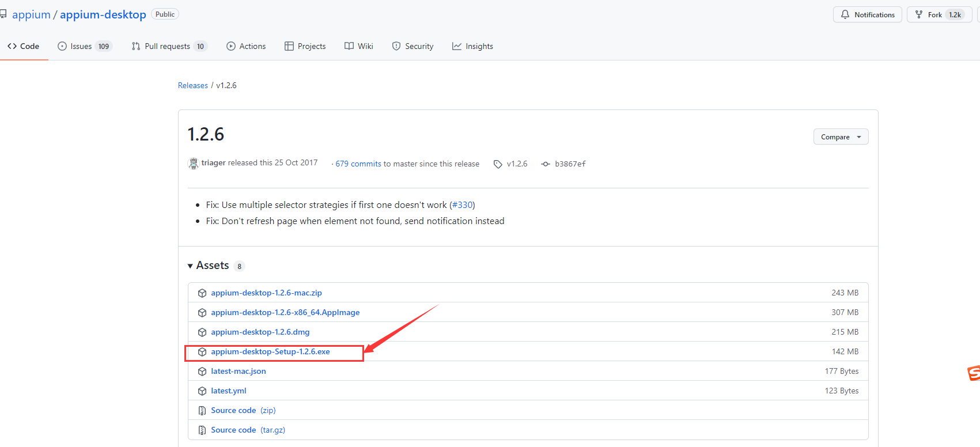Click the Issues circle icon
Image resolution: width=980 pixels, height=447 pixels.
coord(62,46)
